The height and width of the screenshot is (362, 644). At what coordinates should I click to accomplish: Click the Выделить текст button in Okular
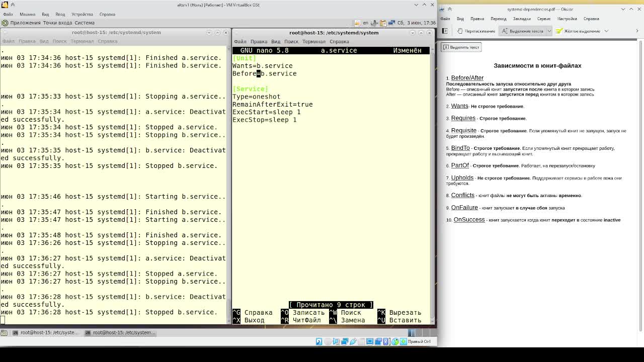coord(461,47)
